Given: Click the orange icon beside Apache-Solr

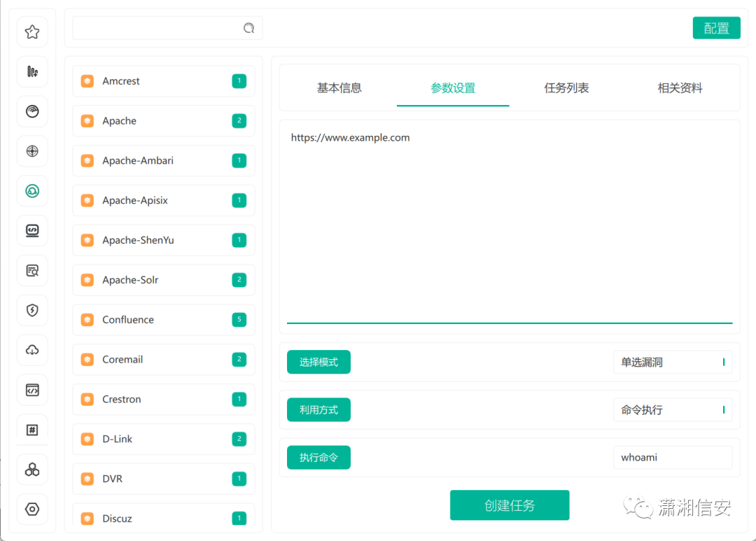Looking at the screenshot, I should coord(87,280).
